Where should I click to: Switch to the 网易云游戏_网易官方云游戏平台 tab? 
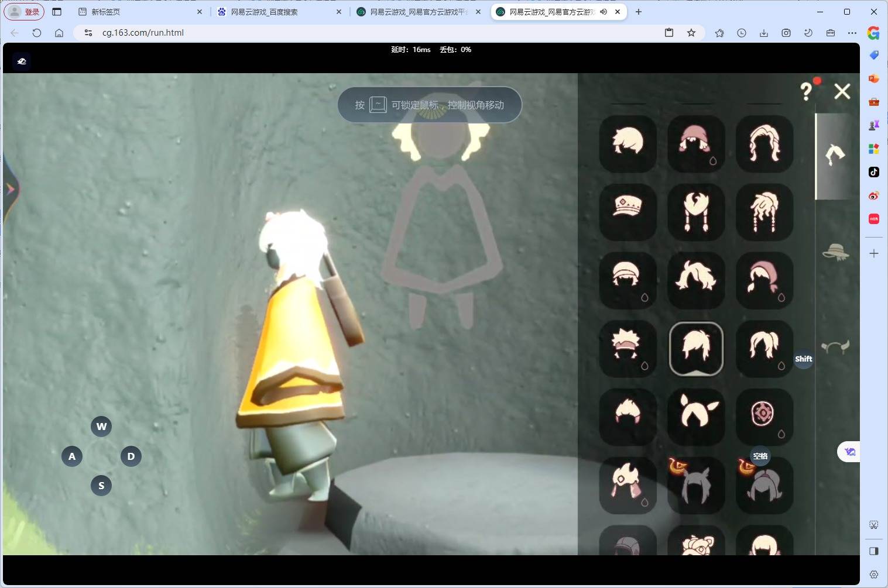(x=417, y=12)
